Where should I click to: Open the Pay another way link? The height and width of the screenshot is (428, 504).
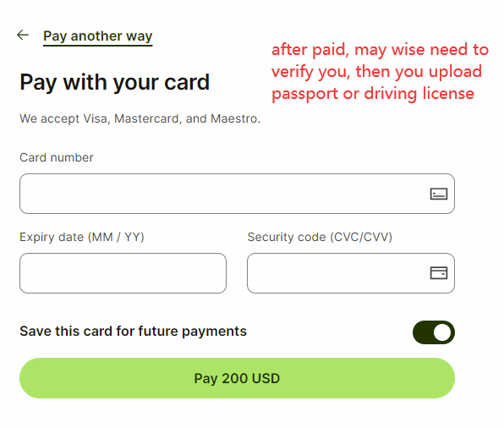click(x=98, y=36)
